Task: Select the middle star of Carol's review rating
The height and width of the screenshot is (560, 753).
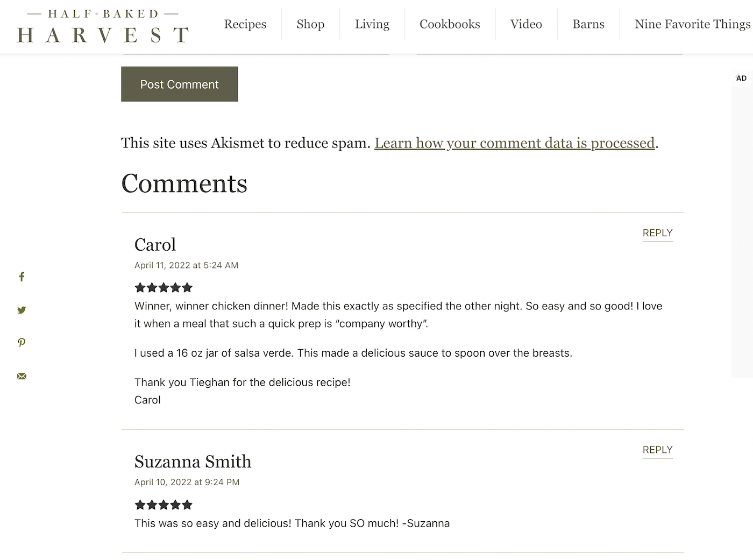Action: tap(164, 287)
